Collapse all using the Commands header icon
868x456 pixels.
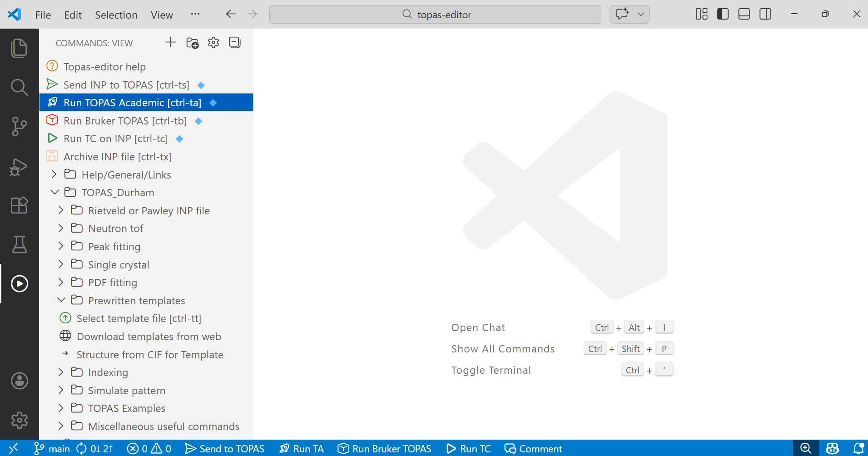[235, 43]
